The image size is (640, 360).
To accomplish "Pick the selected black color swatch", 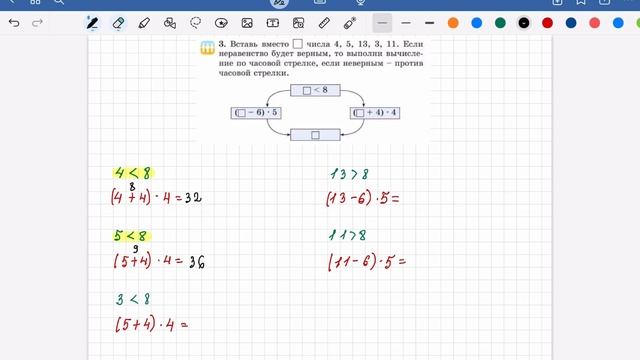I will click(x=524, y=23).
